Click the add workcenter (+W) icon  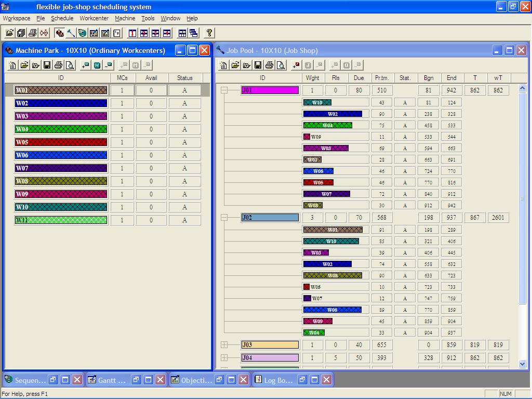pyautogui.click(x=85, y=65)
